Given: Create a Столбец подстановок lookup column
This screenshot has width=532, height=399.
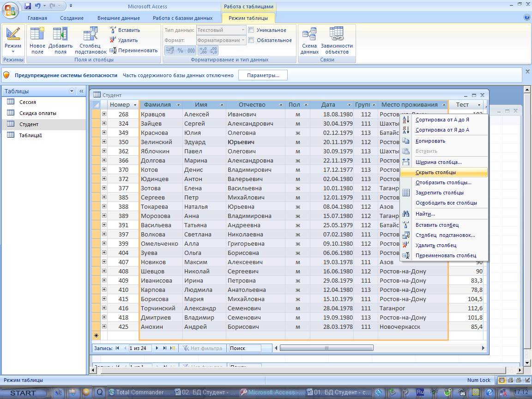Looking at the screenshot, I should pos(90,40).
